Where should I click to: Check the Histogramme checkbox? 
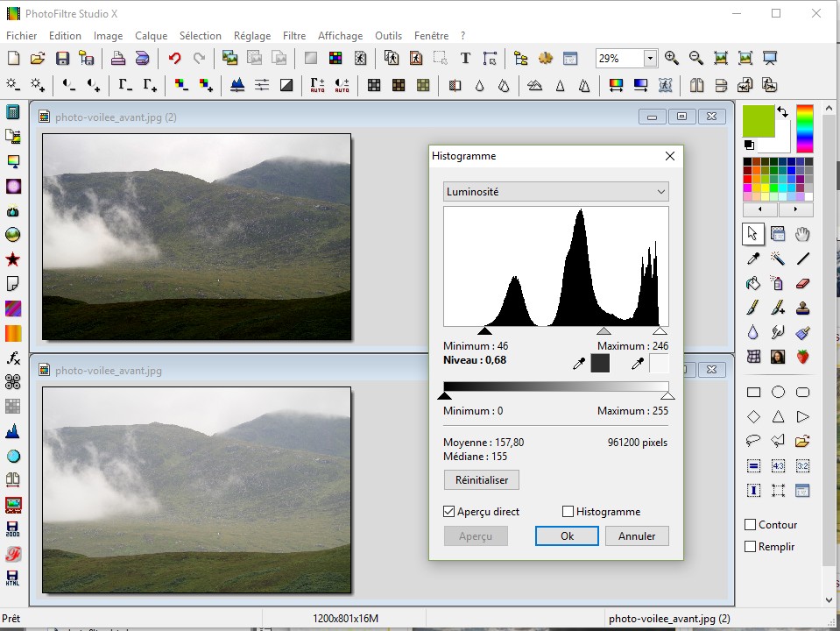click(568, 512)
